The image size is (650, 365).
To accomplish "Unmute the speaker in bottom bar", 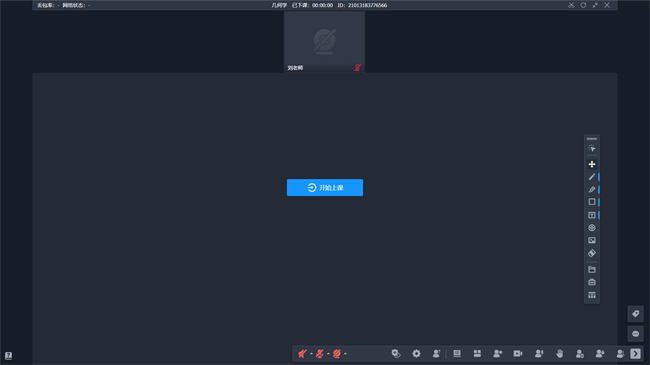I will (x=302, y=354).
